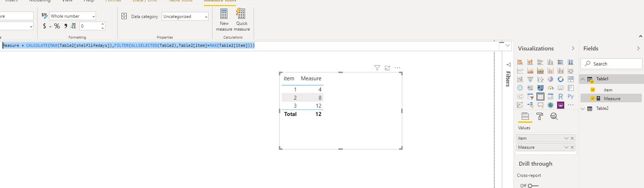Select the scatter chart visual

(x=540, y=79)
